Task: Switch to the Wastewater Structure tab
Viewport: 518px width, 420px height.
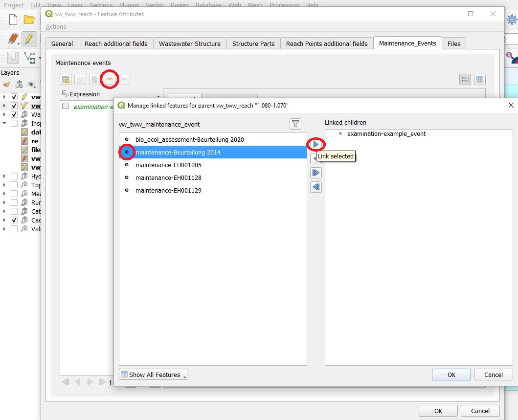Action: pyautogui.click(x=190, y=44)
